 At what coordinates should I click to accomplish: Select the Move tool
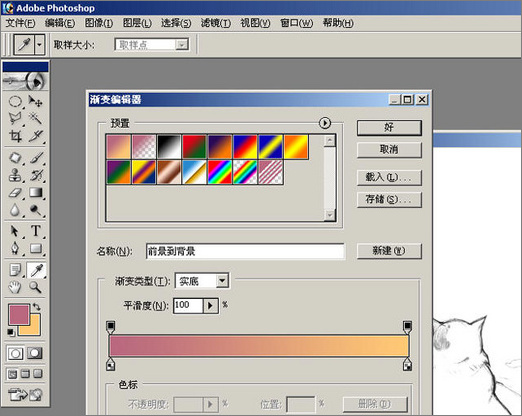click(x=35, y=101)
